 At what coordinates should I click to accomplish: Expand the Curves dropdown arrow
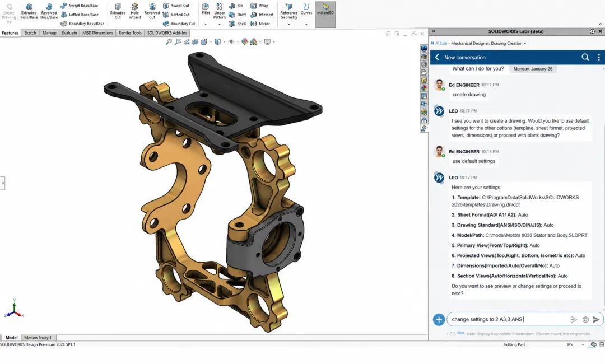306,24
